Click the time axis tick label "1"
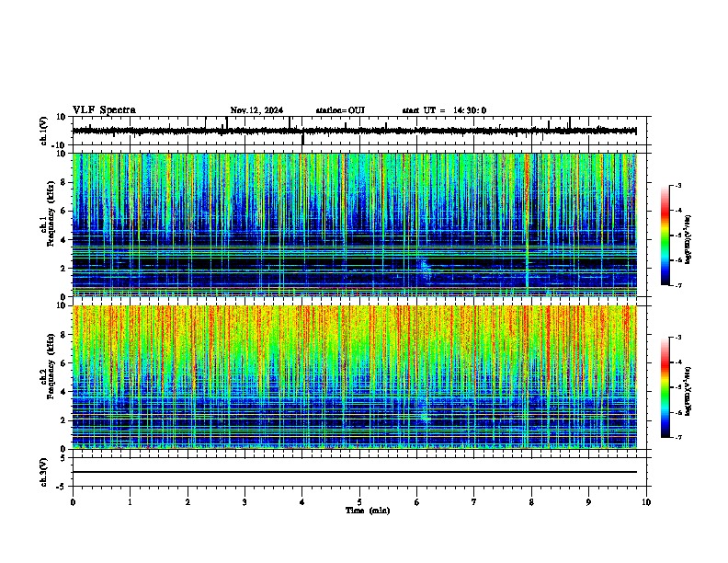This screenshot has height=563, width=728. pos(130,502)
